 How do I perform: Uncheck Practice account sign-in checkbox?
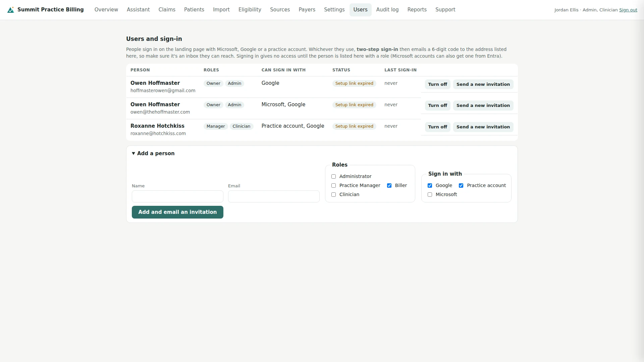461,186
